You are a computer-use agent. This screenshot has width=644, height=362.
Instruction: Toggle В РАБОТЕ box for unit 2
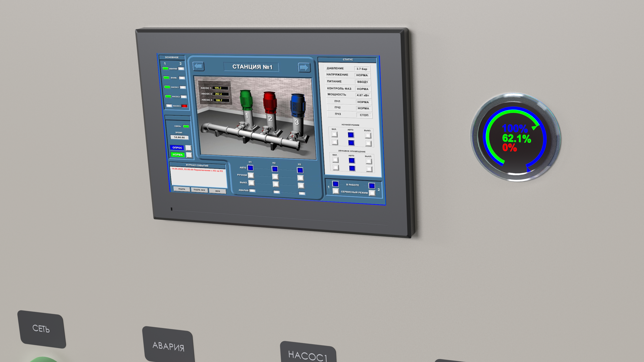point(372,186)
